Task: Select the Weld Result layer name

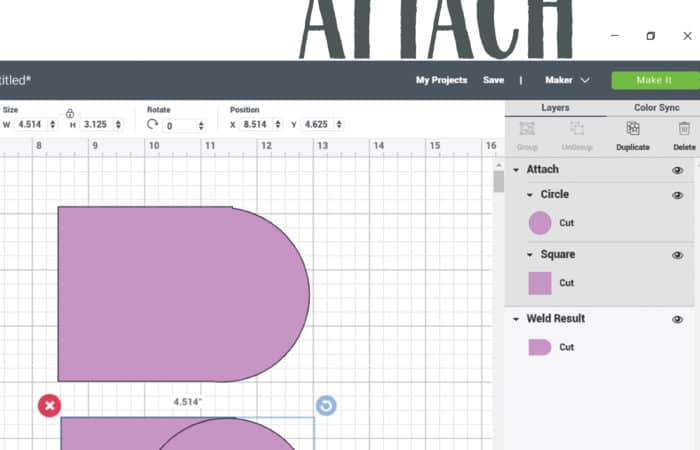Action: coord(555,319)
